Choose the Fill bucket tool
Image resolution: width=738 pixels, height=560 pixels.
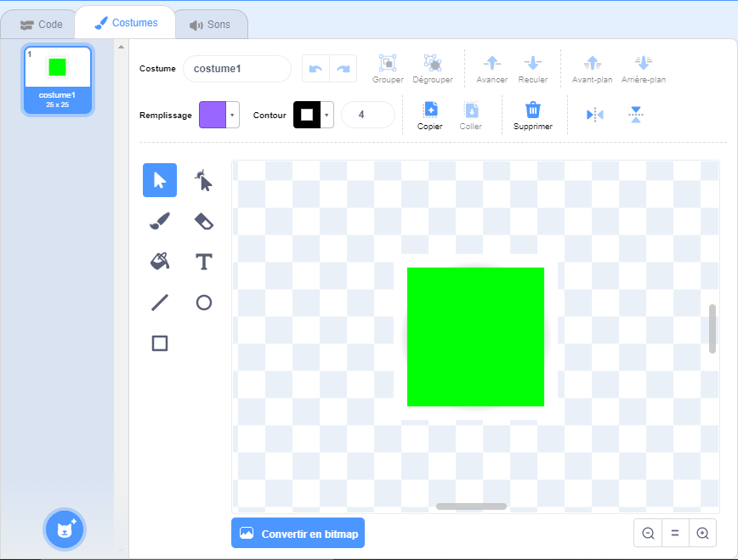160,262
